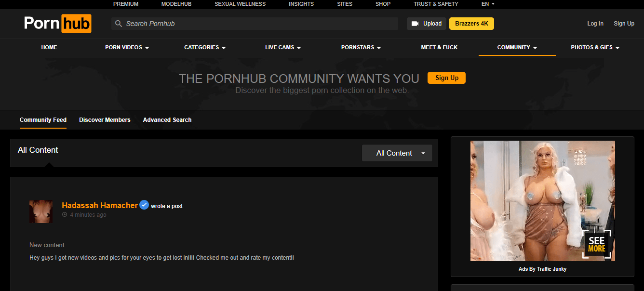Viewport: 644px width, 291px height.
Task: Click the New content post title
Action: click(x=47, y=245)
